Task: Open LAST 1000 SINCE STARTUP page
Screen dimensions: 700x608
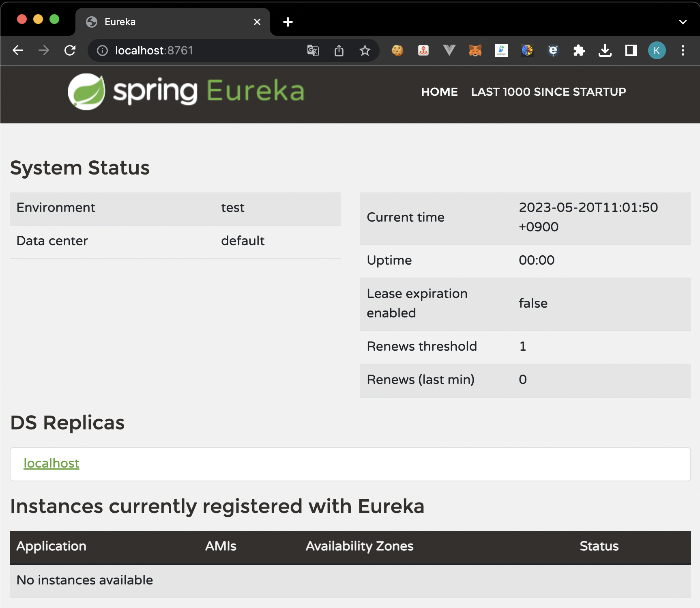Action: (x=548, y=92)
